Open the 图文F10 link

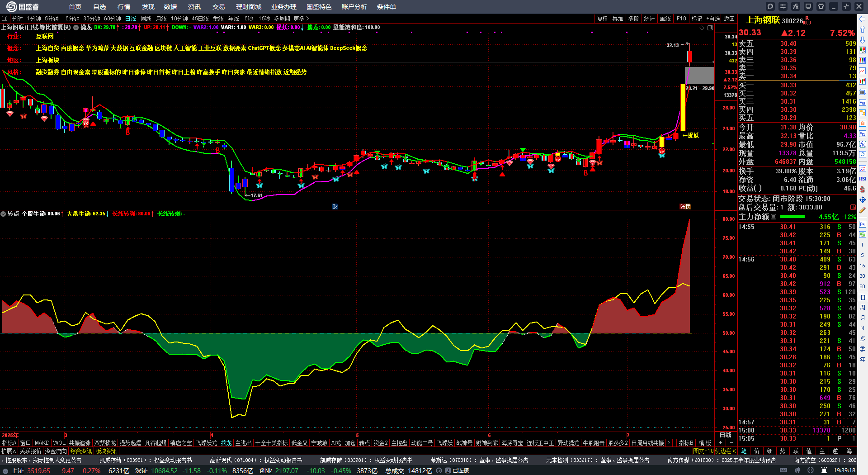(x=703, y=451)
